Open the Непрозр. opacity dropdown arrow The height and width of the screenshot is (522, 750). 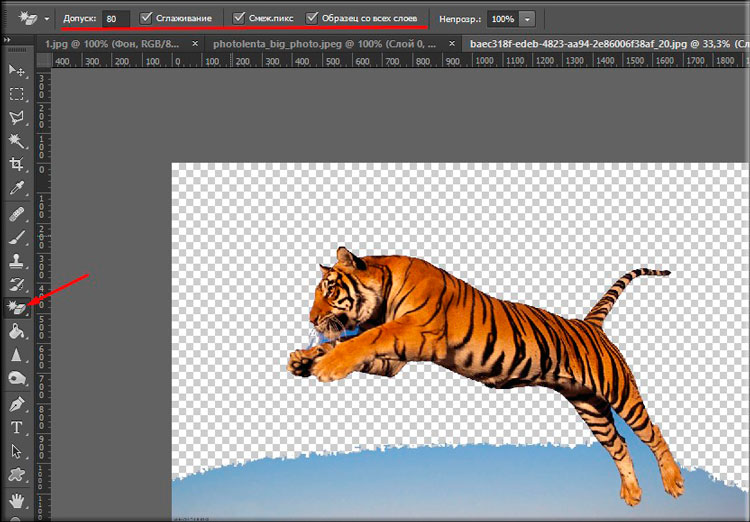point(527,19)
